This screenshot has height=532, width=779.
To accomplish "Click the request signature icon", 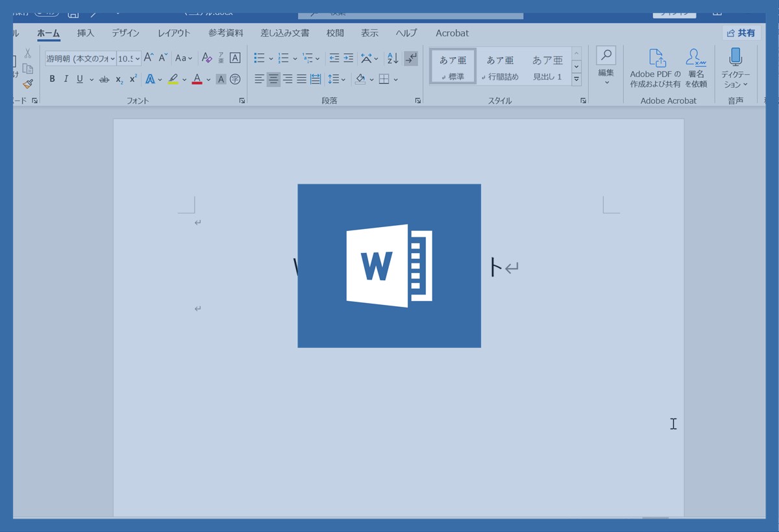I will click(696, 67).
